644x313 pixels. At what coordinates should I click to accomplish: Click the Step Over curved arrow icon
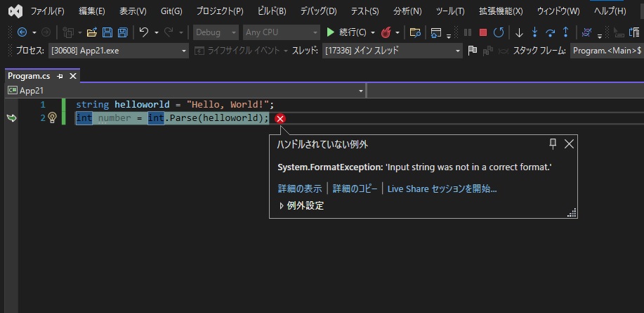click(x=550, y=32)
